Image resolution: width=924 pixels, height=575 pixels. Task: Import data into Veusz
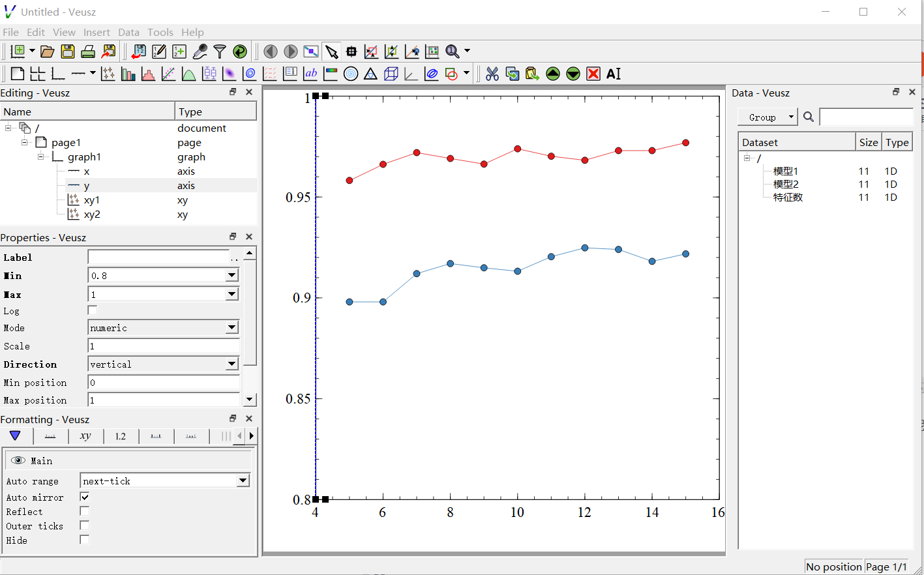point(139,51)
